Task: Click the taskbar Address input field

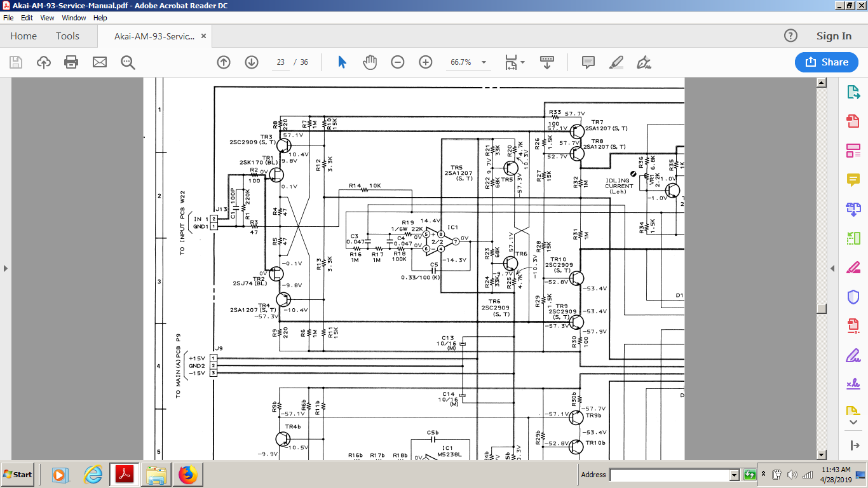Action: pyautogui.click(x=670, y=475)
